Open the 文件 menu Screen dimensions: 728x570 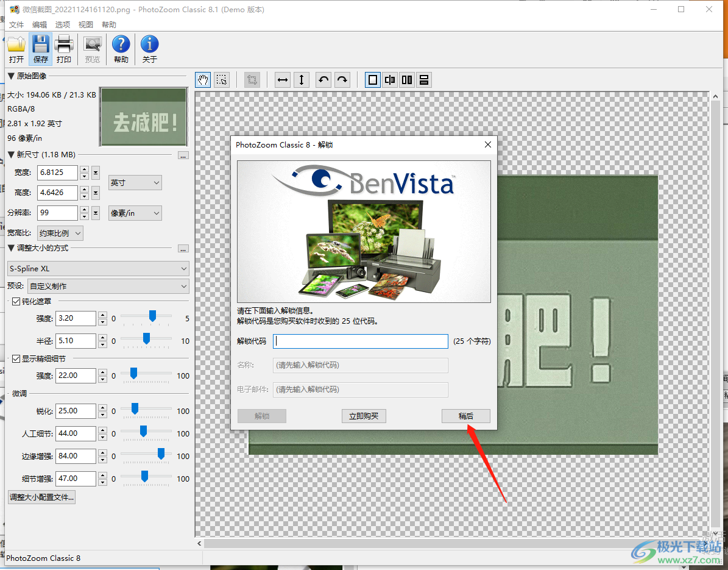pos(16,24)
